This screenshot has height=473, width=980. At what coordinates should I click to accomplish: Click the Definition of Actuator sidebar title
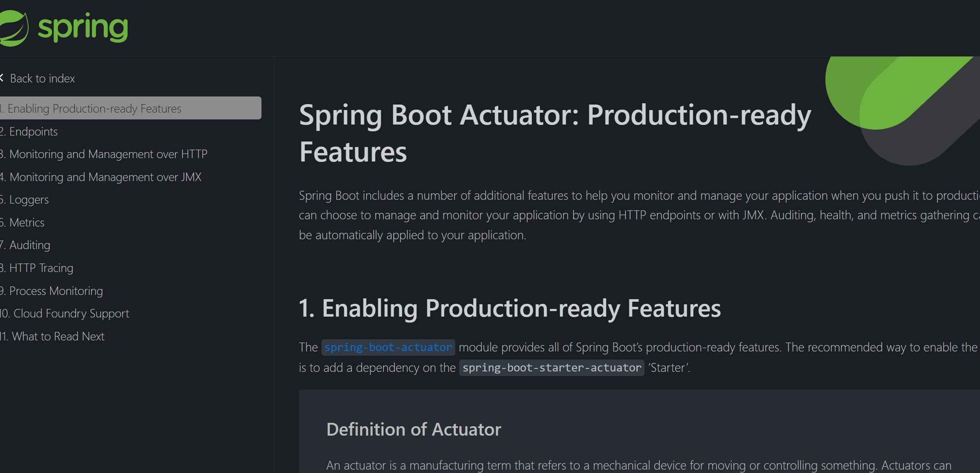(413, 430)
